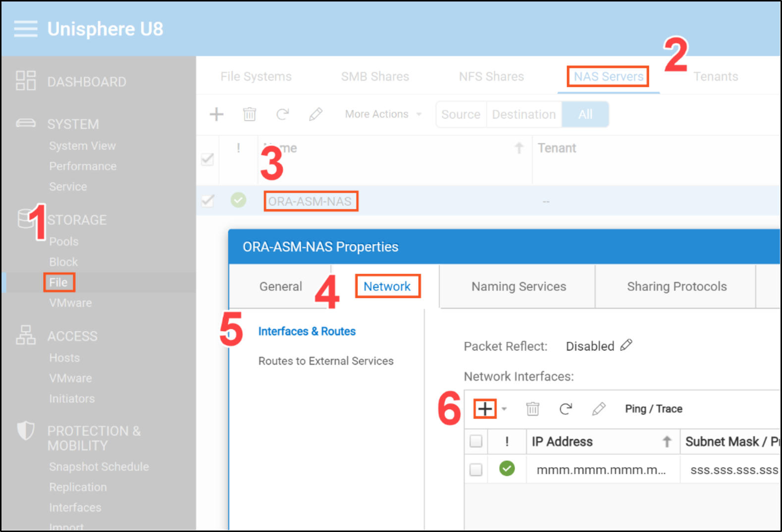Open Replication in sidebar

pyautogui.click(x=78, y=487)
